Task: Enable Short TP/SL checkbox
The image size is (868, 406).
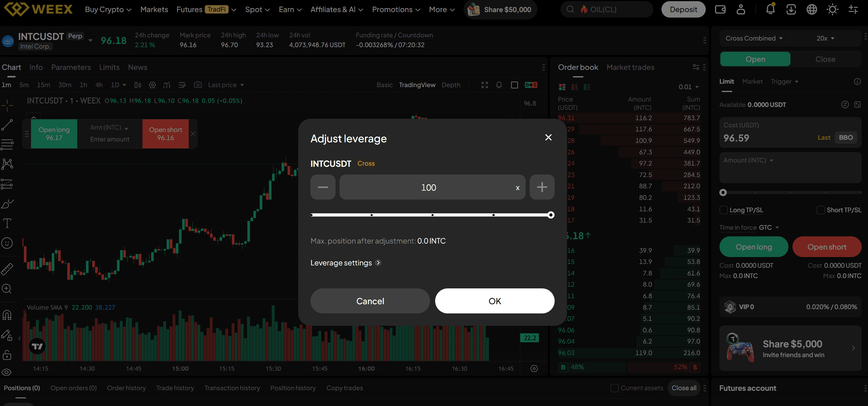Action: (x=821, y=210)
